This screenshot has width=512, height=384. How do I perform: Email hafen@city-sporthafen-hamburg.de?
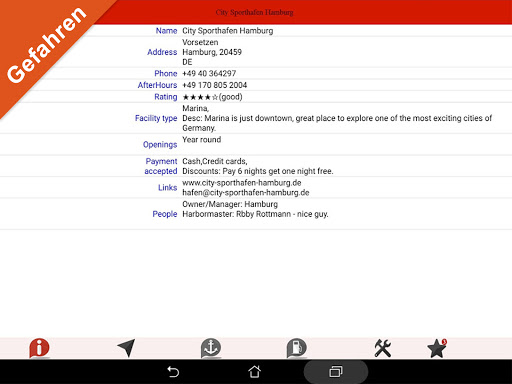(x=246, y=193)
